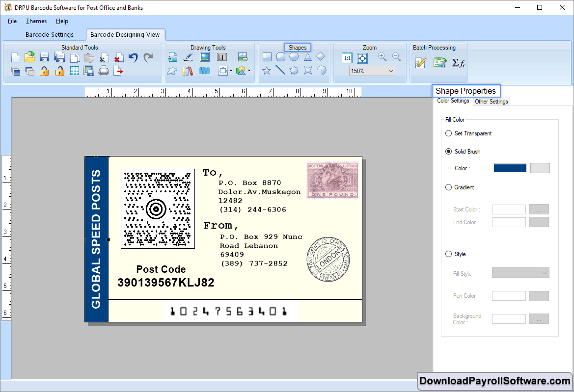
Task: Open a file with the folder icon
Action: coord(30,57)
